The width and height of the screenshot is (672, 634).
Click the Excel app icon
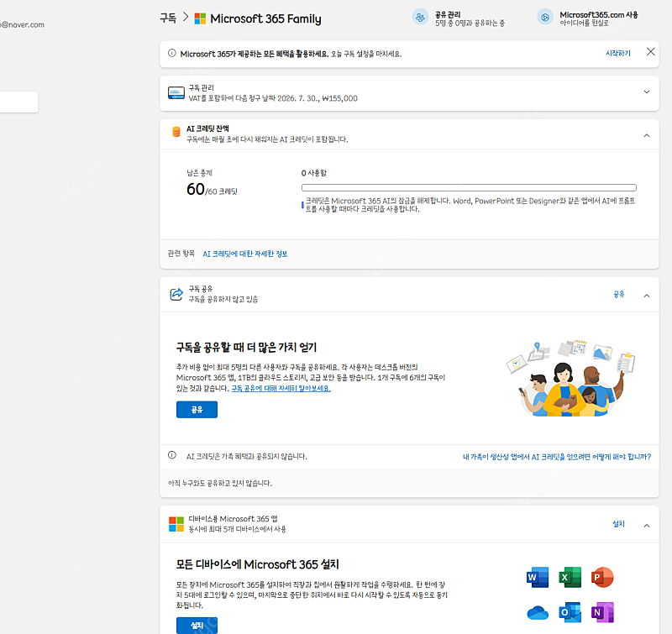(x=570, y=577)
